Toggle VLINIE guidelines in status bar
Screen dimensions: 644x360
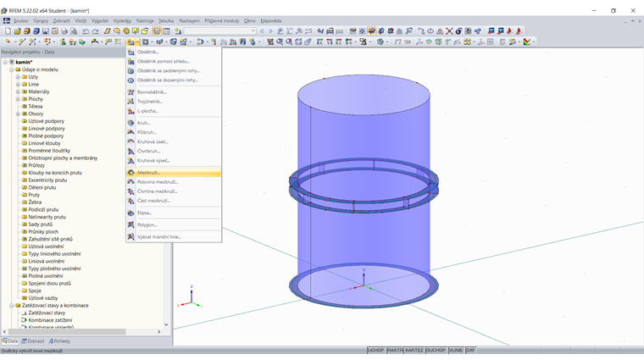456,350
